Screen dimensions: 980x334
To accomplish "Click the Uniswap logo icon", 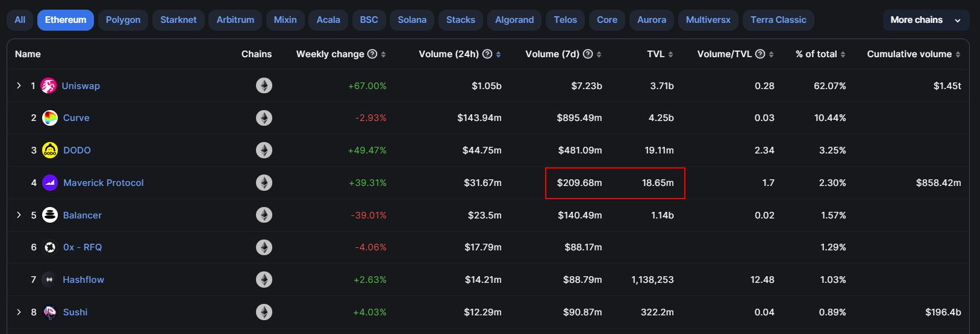I will pyautogui.click(x=48, y=86).
